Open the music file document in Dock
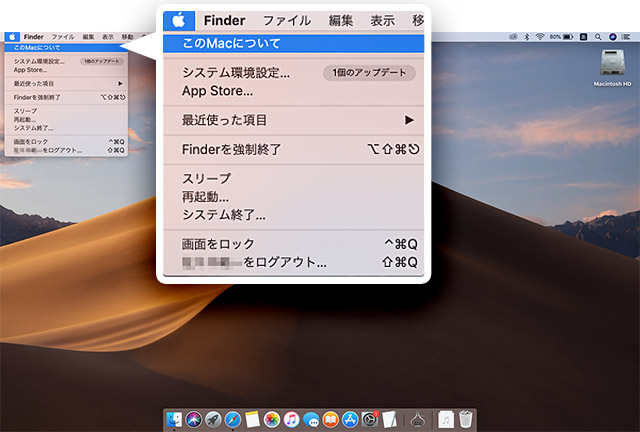The height and width of the screenshot is (432, 640). [x=446, y=419]
